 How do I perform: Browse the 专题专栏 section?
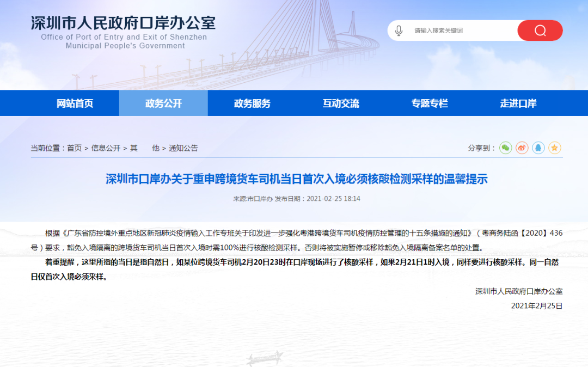[428, 102]
